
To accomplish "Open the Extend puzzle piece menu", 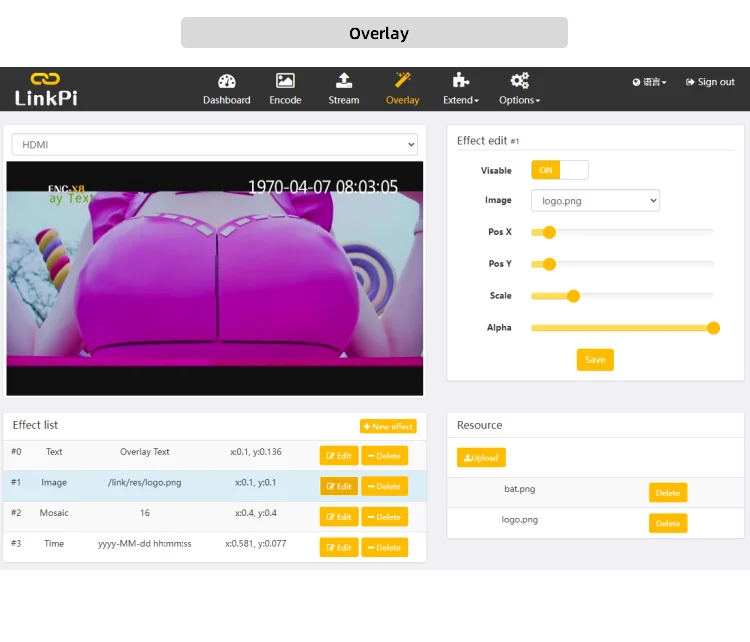I will click(461, 81).
